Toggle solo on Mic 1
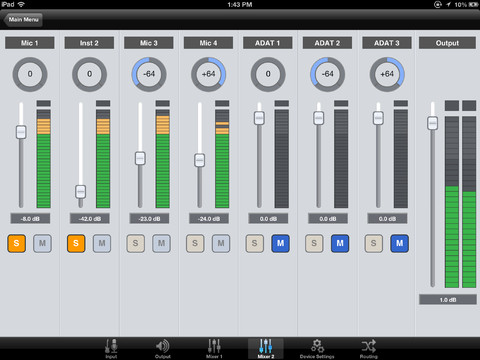Screen dimensions: 480x360 pyautogui.click(x=16, y=243)
